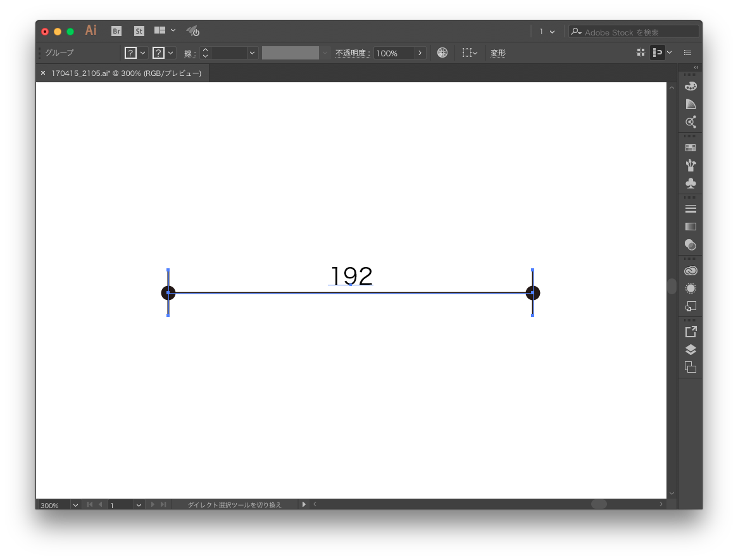The image size is (738, 560).
Task: Expand the opacity slider arrow
Action: click(420, 53)
